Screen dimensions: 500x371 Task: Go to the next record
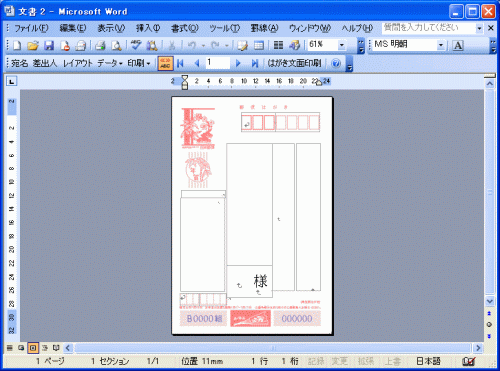(238, 63)
